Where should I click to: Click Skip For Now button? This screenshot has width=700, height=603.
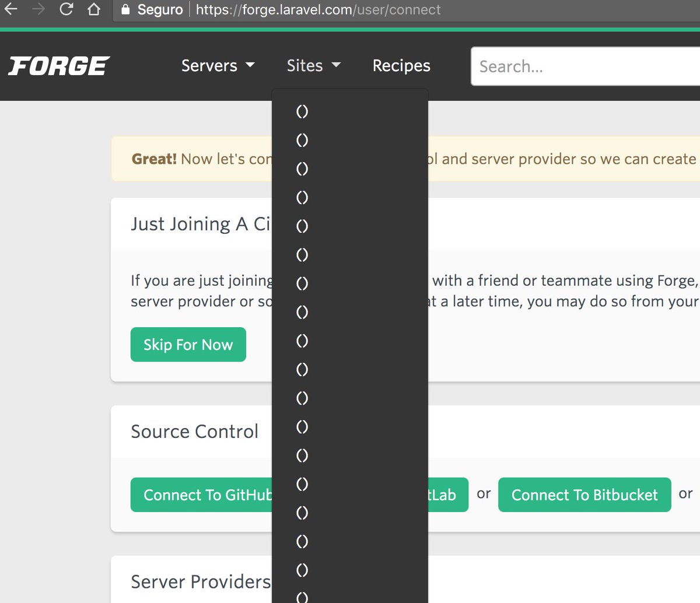pyautogui.click(x=188, y=344)
